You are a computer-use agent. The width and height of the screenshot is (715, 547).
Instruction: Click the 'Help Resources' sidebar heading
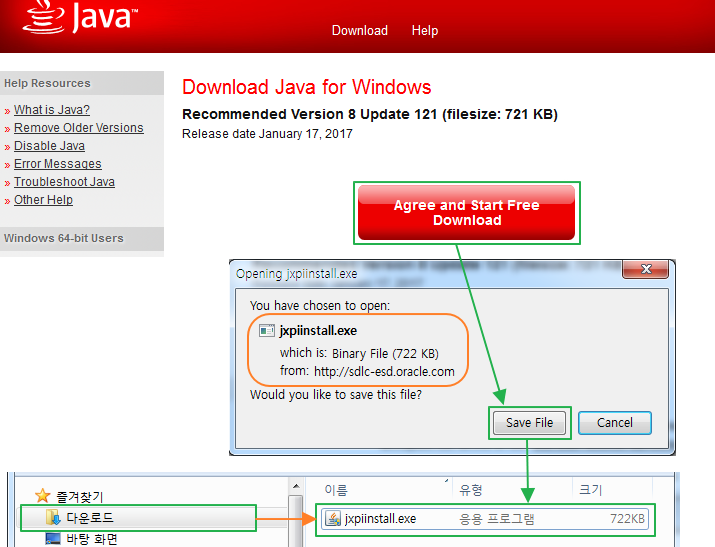pos(47,83)
